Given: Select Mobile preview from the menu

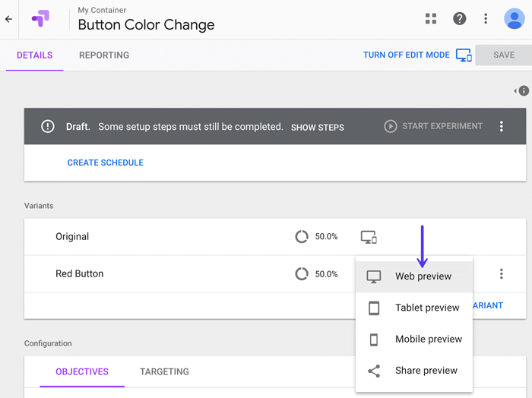Looking at the screenshot, I should click(x=414, y=340).
